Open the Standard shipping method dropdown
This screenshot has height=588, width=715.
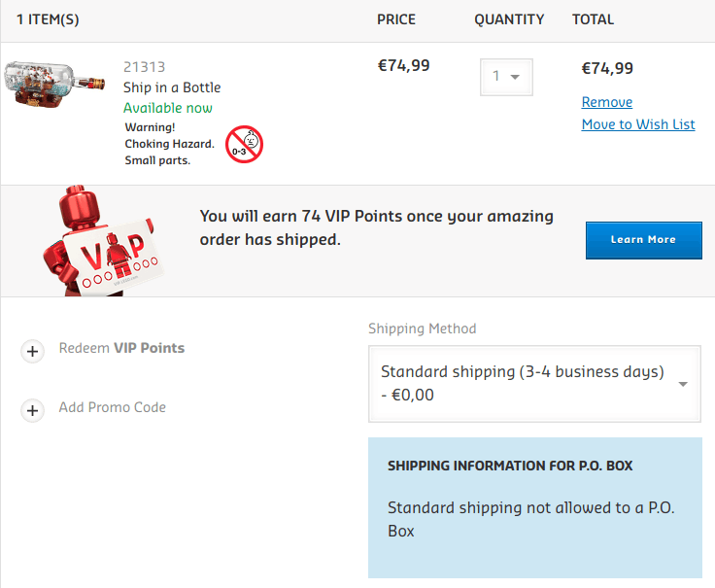point(533,384)
